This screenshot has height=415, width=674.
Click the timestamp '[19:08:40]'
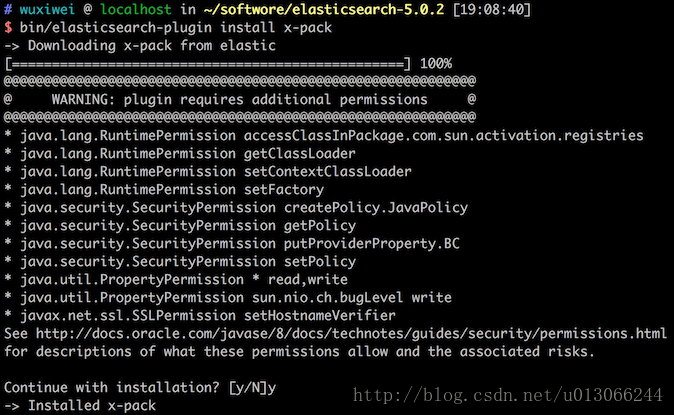point(492,9)
